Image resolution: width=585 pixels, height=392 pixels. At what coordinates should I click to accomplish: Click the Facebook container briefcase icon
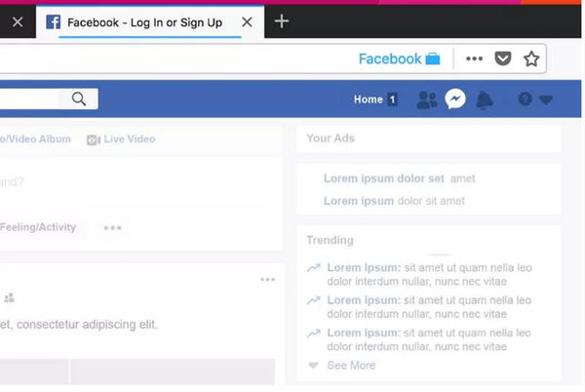coord(433,59)
